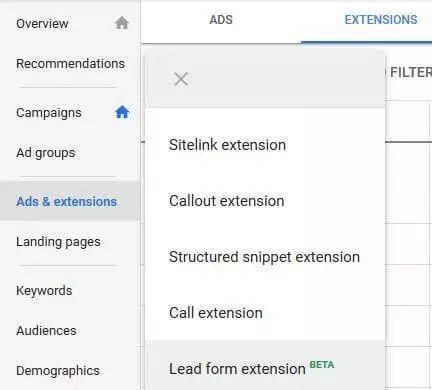Screen dimensions: 432x390
Task: Open Ad groups in the sidebar
Action: coord(46,153)
